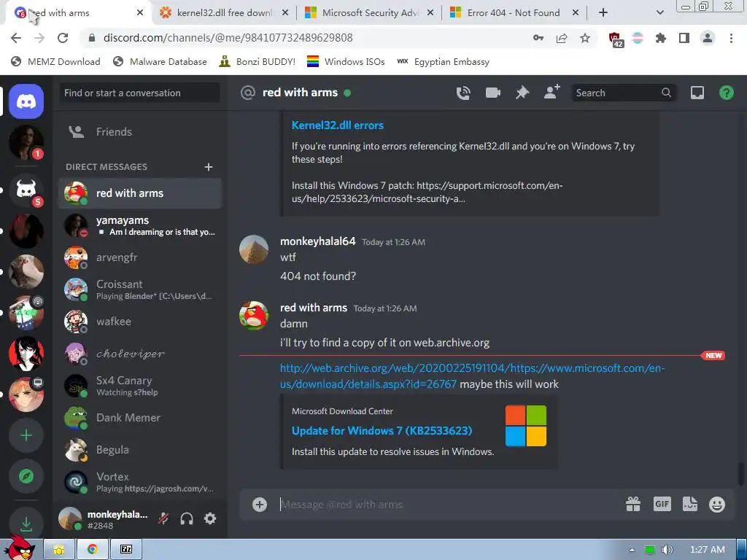This screenshot has width=747, height=560.
Task: Click the address bar URL
Action: 228,38
